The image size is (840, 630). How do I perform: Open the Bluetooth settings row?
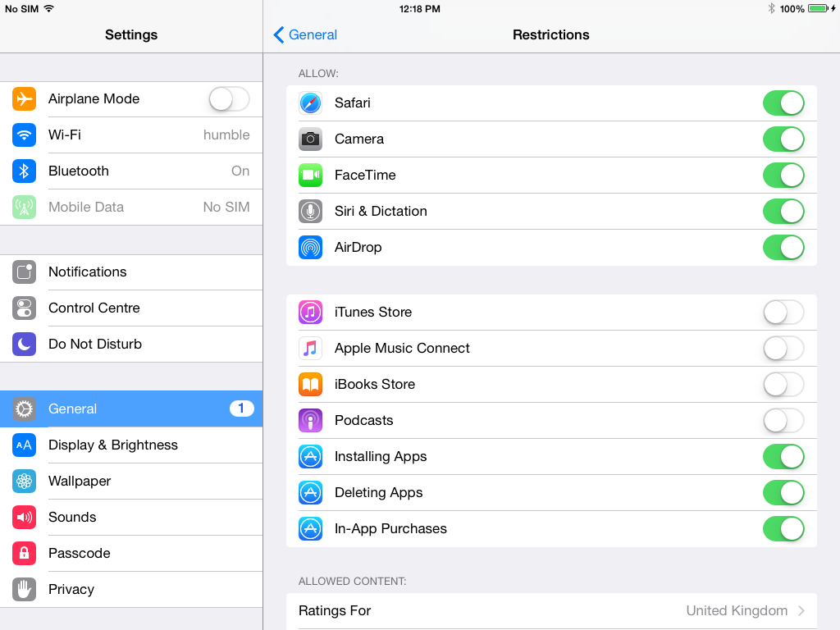click(x=131, y=171)
